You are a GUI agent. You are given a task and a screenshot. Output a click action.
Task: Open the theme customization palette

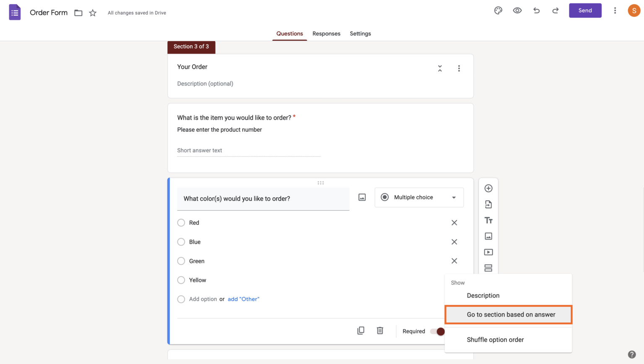(498, 10)
